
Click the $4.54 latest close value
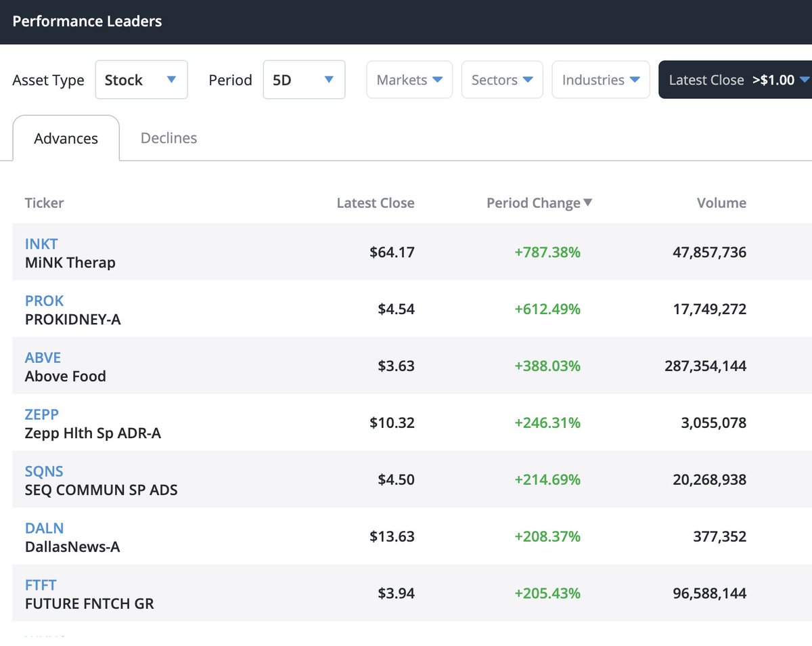tap(396, 309)
